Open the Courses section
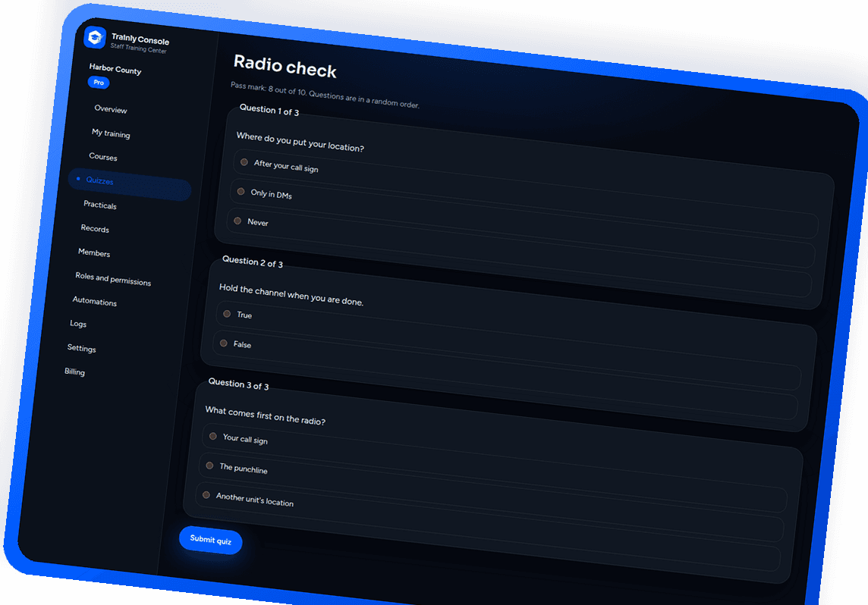 [103, 156]
